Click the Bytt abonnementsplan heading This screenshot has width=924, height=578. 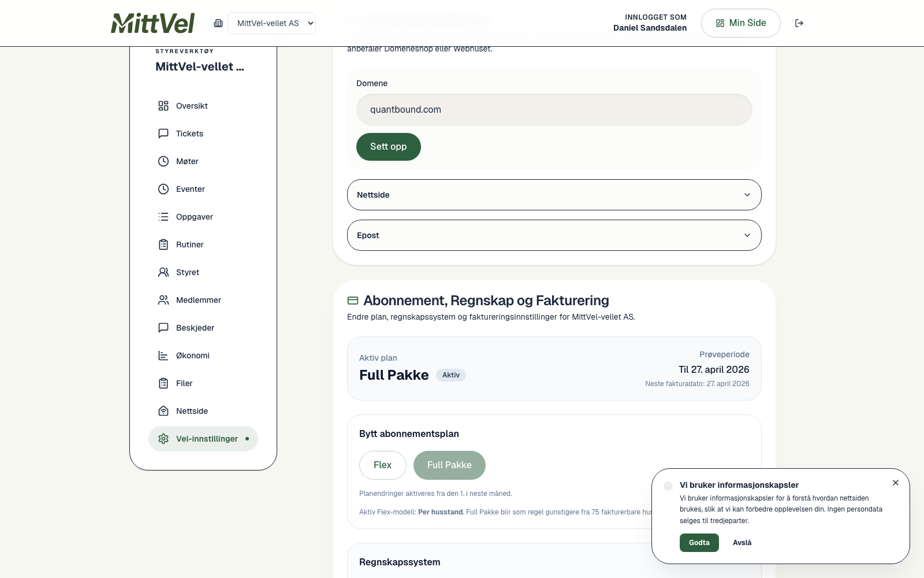[x=409, y=434]
